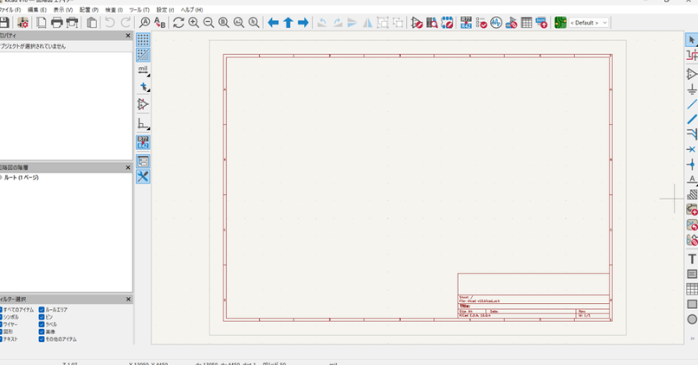This screenshot has height=365, width=698.
Task: Switch to the PCB editor green icon
Action: point(560,22)
